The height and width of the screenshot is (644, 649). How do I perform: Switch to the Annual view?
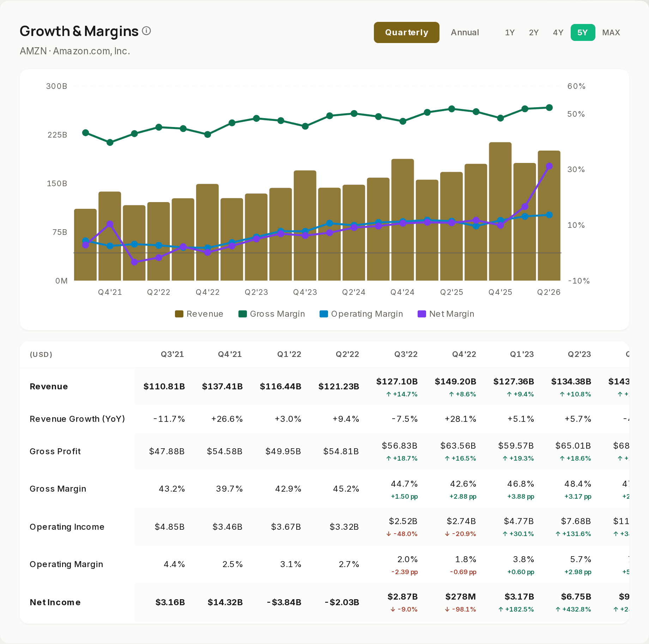[x=465, y=32]
